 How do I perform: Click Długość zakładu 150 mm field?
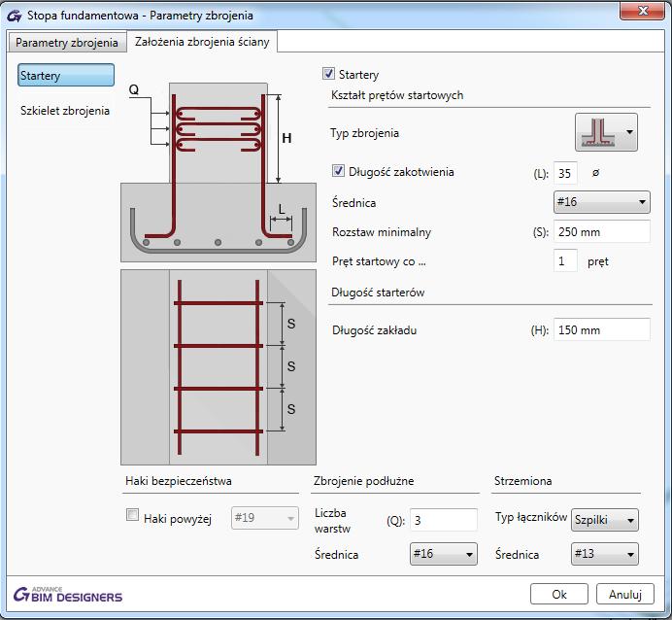[602, 329]
